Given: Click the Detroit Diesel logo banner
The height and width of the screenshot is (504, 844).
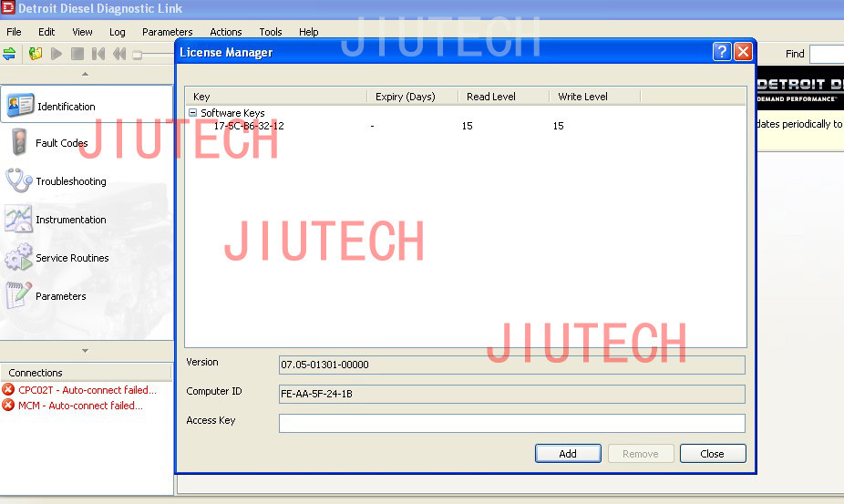Looking at the screenshot, I should (x=800, y=88).
